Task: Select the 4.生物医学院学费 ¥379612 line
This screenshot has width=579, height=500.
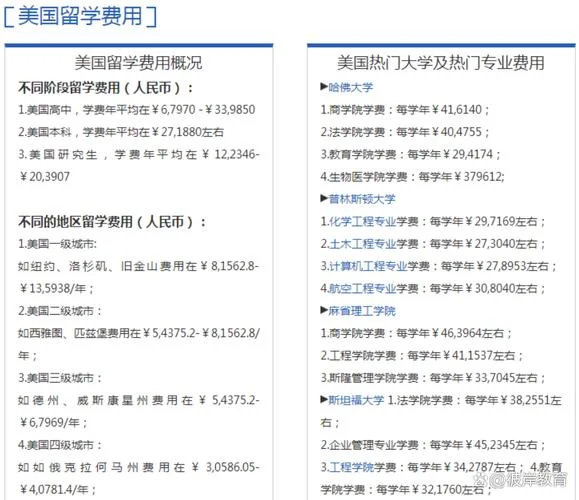Action: coord(412,177)
